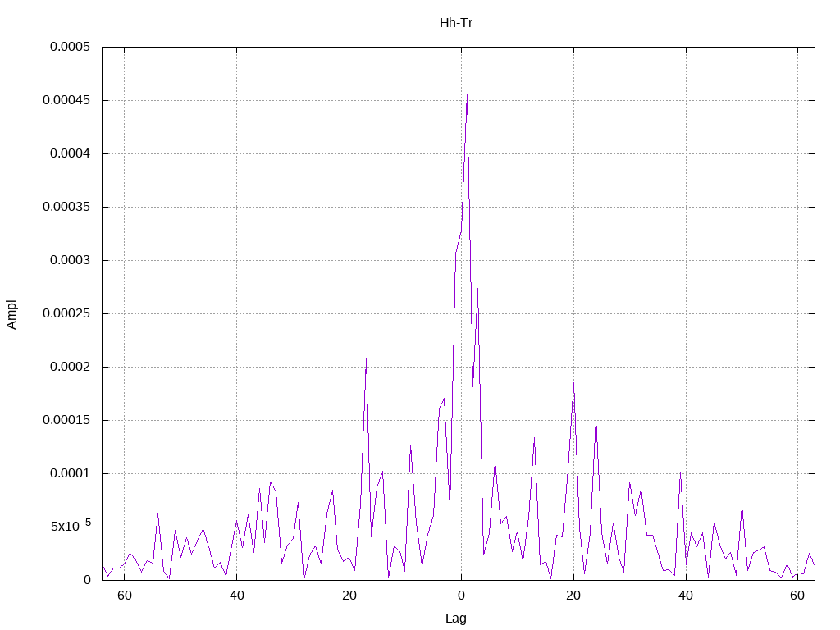Click the y-axis label 'Ampl'

click(x=11, y=314)
